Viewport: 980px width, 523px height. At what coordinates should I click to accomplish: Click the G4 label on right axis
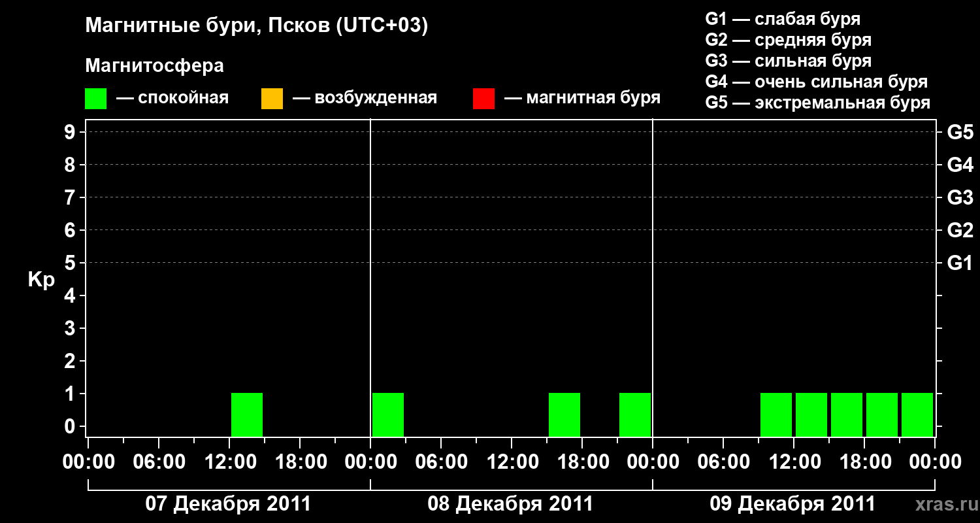click(x=960, y=165)
